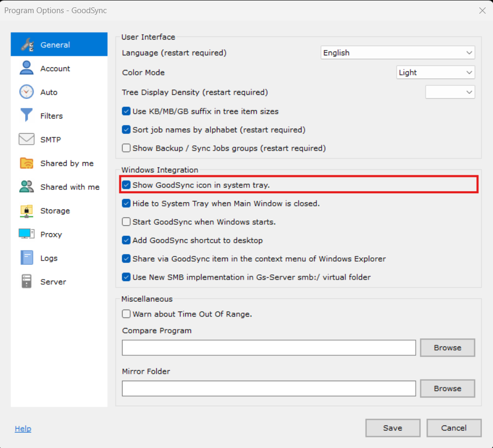
Task: Click the Logs notebook icon
Action: point(26,258)
